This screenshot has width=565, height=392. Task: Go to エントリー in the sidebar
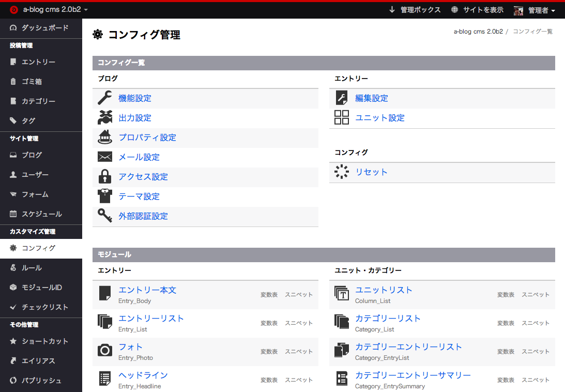(x=38, y=62)
